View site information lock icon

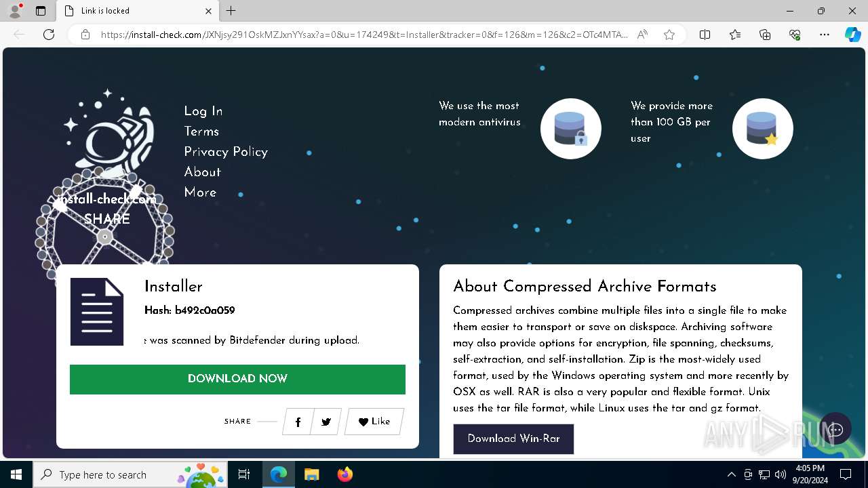(x=85, y=35)
